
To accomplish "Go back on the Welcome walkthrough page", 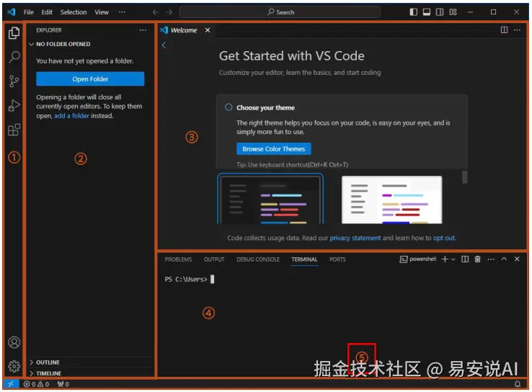I will point(164,45).
